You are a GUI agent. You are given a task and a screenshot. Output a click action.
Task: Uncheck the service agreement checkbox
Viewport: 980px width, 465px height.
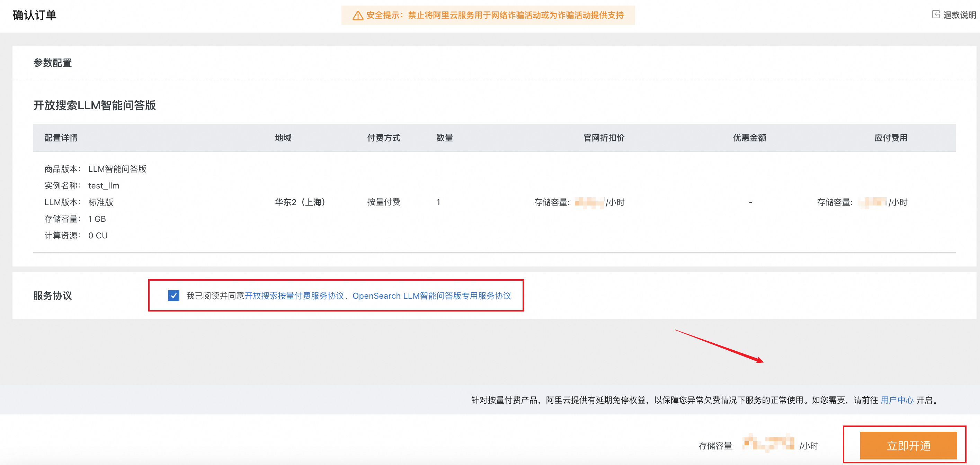click(174, 296)
